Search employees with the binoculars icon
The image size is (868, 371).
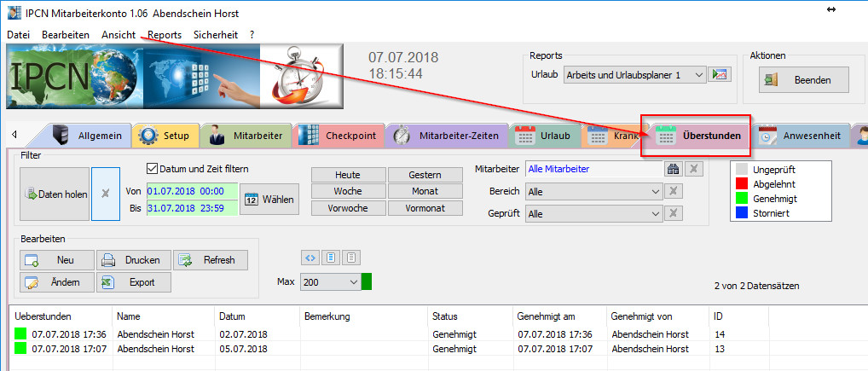pos(673,169)
